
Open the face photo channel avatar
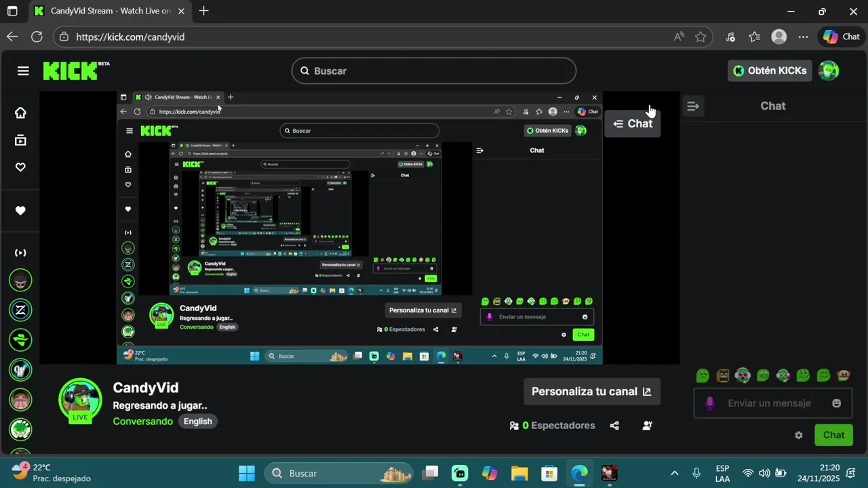(20, 399)
